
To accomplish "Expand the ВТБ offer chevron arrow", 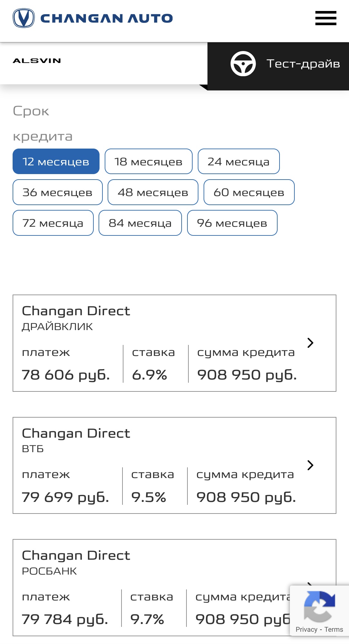I will pyautogui.click(x=310, y=465).
